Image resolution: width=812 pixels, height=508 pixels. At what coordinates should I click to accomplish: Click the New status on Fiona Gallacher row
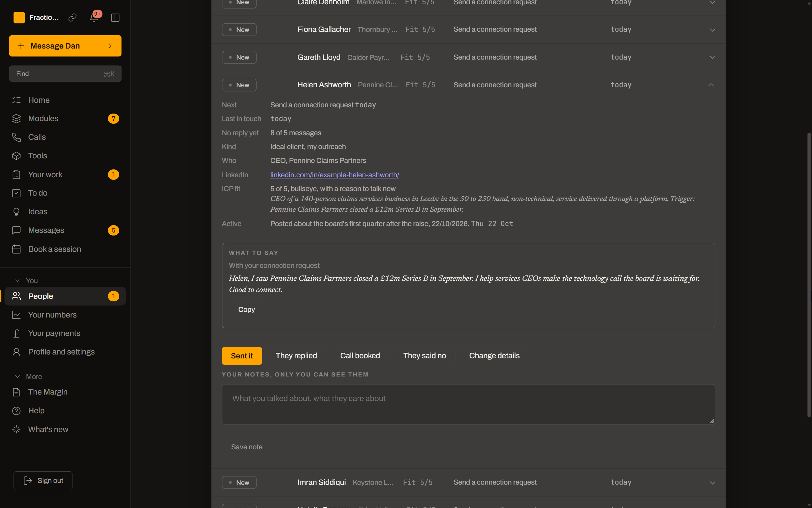[239, 30]
